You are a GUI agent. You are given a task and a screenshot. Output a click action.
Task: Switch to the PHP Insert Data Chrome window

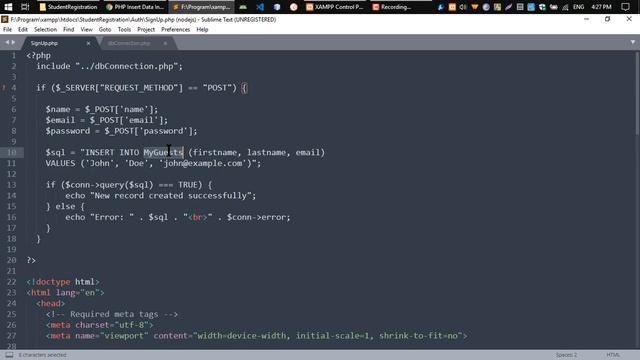(135, 7)
